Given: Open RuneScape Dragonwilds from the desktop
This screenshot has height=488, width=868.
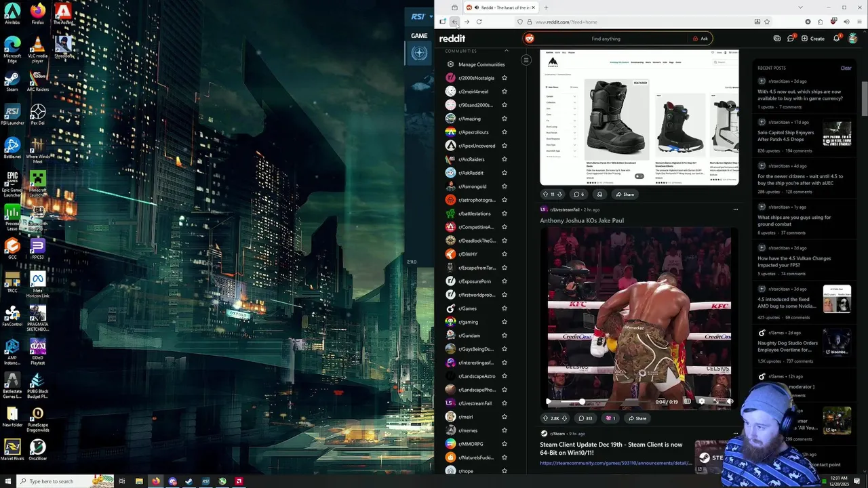Looking at the screenshot, I should tap(38, 419).
